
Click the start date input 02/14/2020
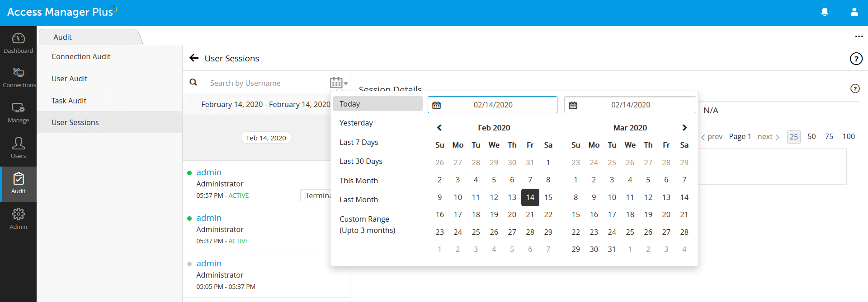tap(492, 105)
